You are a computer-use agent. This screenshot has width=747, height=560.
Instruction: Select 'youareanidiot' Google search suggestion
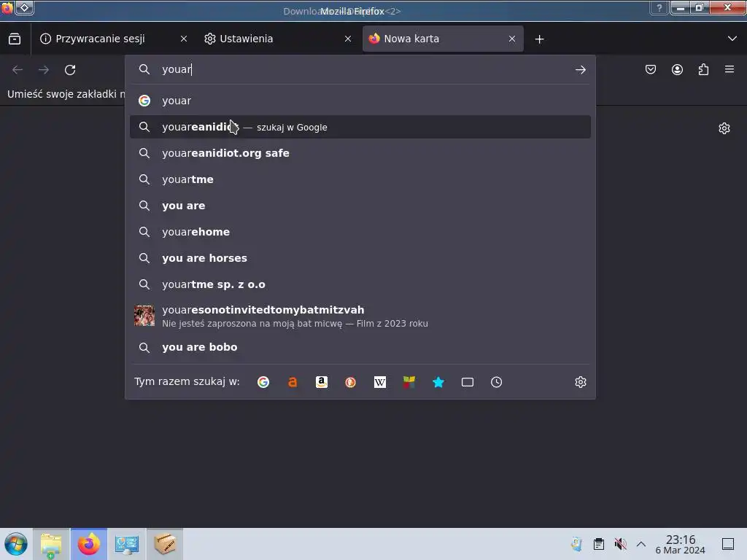tap(360, 127)
